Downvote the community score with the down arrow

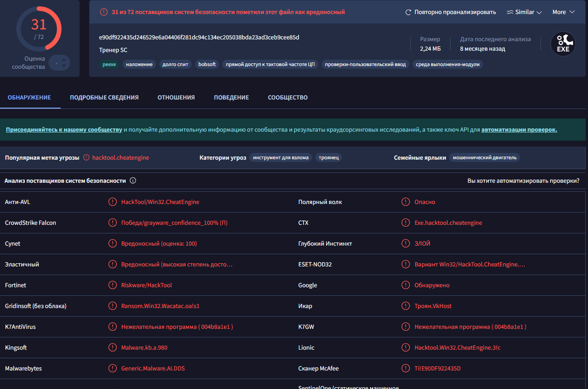click(x=64, y=66)
